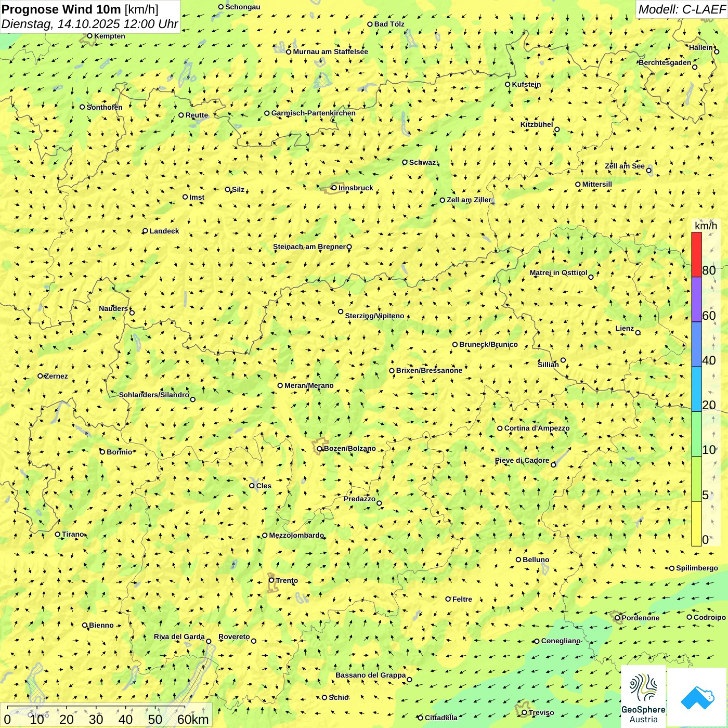Click the '60km' scale bar label
Screen dimensions: 728x728
coord(193,719)
